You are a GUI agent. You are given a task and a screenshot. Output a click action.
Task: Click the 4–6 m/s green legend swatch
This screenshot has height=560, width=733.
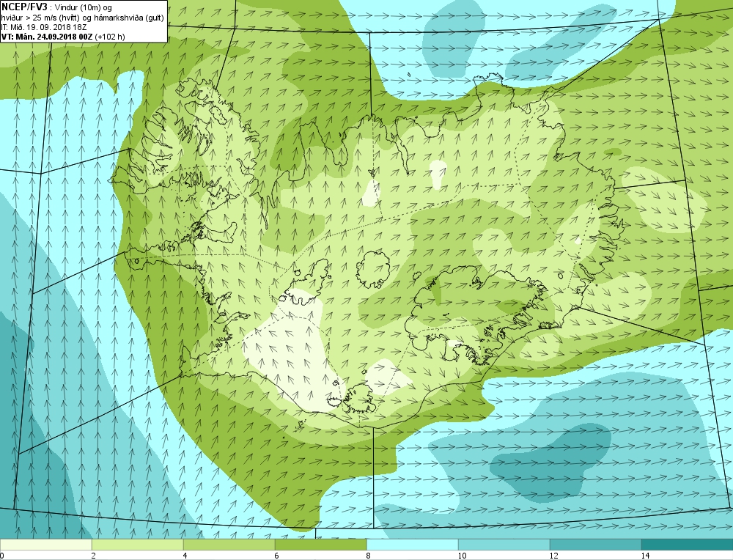click(x=229, y=545)
